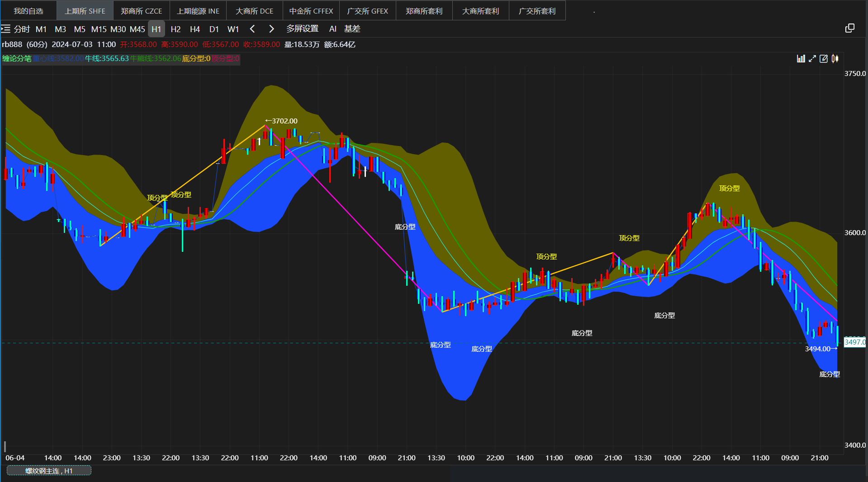Select 郑商所 CZCE exchange tab
Image resolution: width=868 pixels, height=482 pixels.
click(142, 11)
